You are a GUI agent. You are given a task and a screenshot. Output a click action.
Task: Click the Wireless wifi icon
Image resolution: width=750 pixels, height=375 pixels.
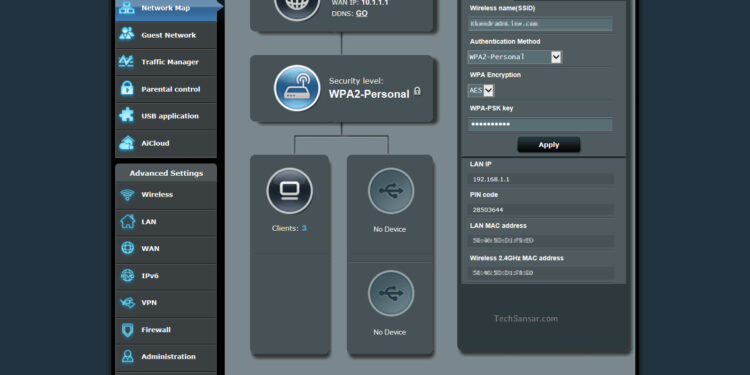tap(127, 194)
